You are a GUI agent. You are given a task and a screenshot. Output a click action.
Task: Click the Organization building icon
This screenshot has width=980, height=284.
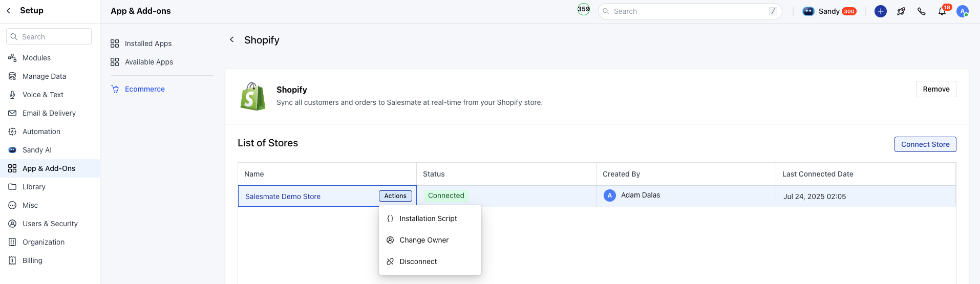(12, 242)
